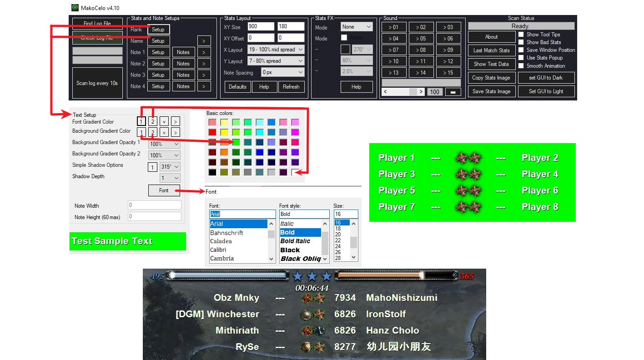This screenshot has height=360, width=644.
Task: Click the arrow button next to Note 1
Action: tap(204, 52)
